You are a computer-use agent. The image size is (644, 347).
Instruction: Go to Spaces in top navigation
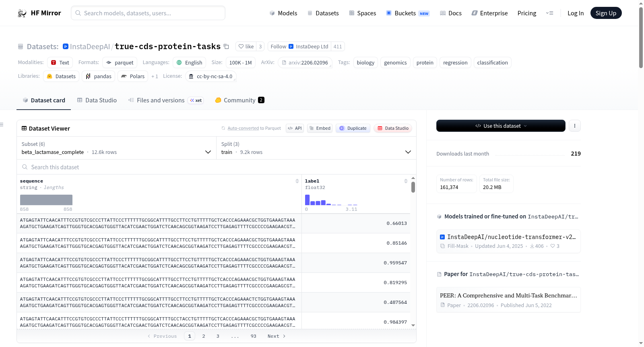[x=363, y=13]
